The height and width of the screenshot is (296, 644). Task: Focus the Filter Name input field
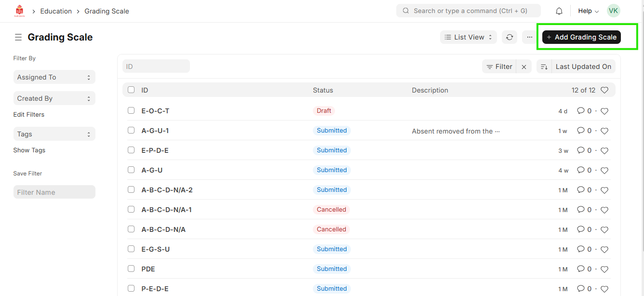(x=54, y=192)
